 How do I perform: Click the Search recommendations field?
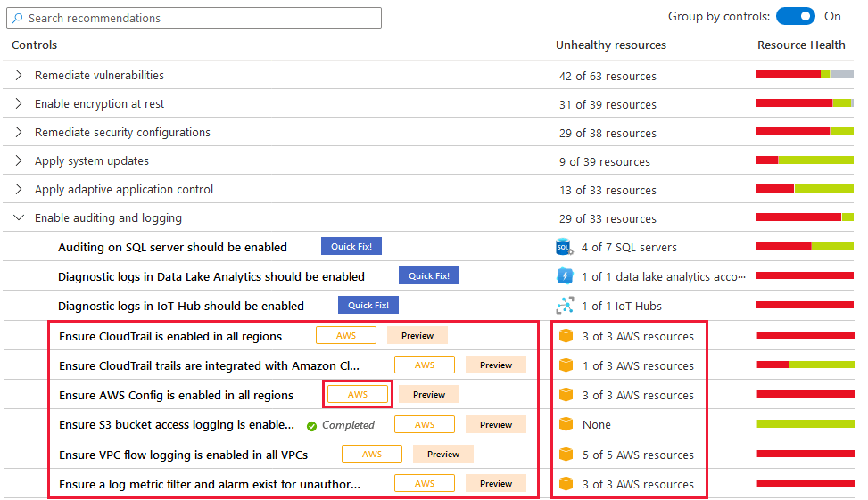(194, 18)
